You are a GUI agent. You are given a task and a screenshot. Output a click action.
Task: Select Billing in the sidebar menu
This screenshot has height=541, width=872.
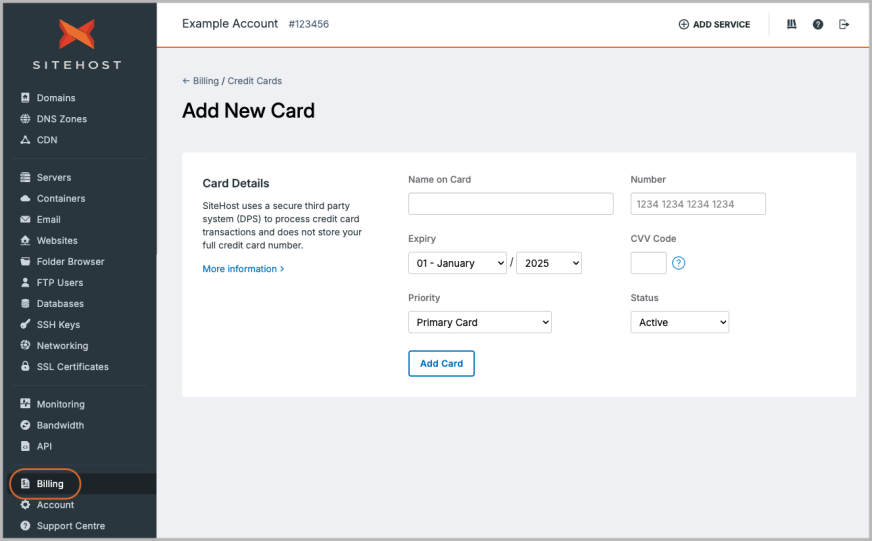(x=50, y=484)
